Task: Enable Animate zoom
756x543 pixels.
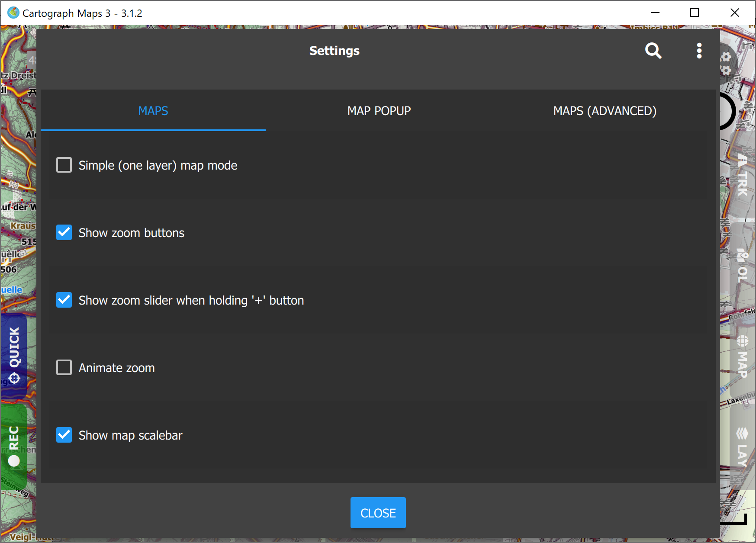Action: click(64, 367)
